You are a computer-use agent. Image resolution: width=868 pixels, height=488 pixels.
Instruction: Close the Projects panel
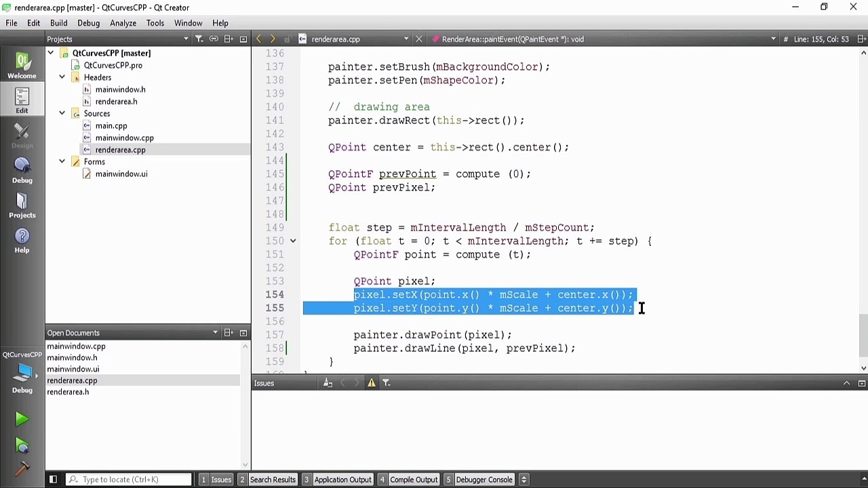coord(243,39)
